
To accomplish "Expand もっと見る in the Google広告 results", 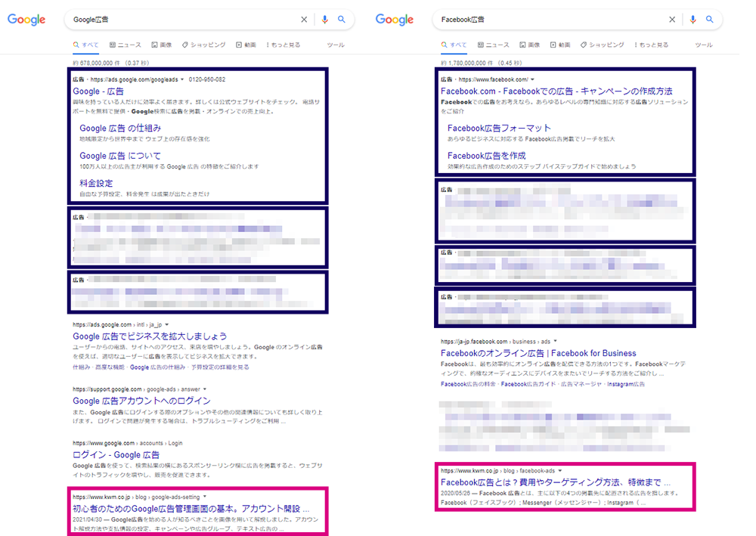I will 283,45.
